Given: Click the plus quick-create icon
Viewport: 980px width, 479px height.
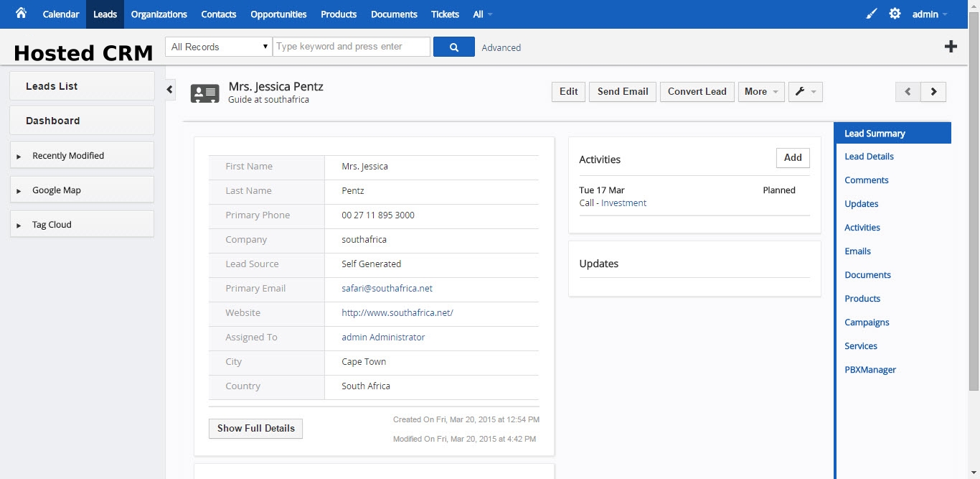Looking at the screenshot, I should click(x=951, y=47).
